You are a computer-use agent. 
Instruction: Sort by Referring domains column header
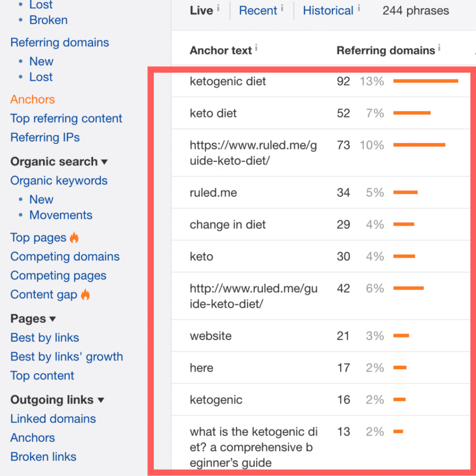point(385,50)
